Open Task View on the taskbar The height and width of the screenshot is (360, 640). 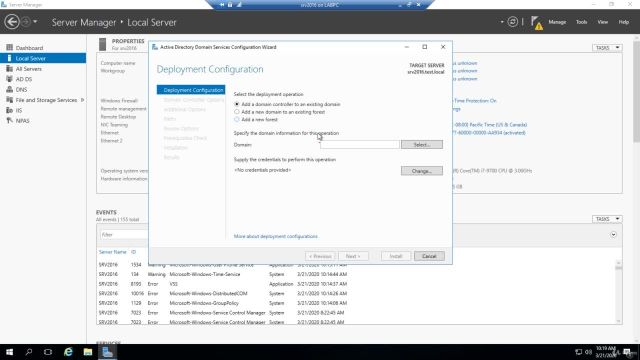(48, 352)
